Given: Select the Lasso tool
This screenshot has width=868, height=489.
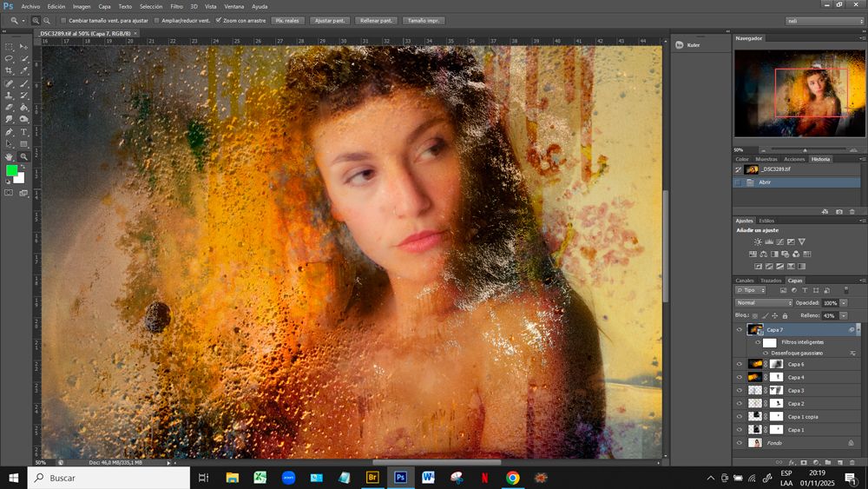Looking at the screenshot, I should pos(10,58).
